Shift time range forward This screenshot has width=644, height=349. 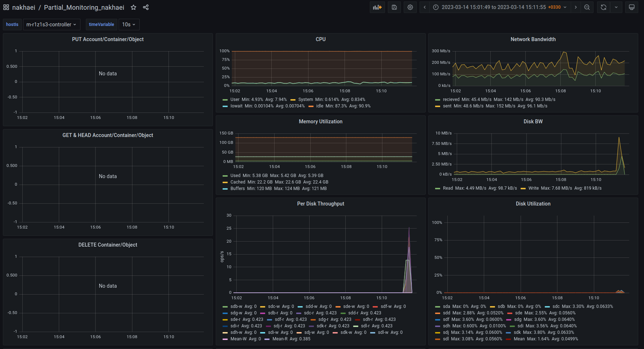click(x=575, y=7)
